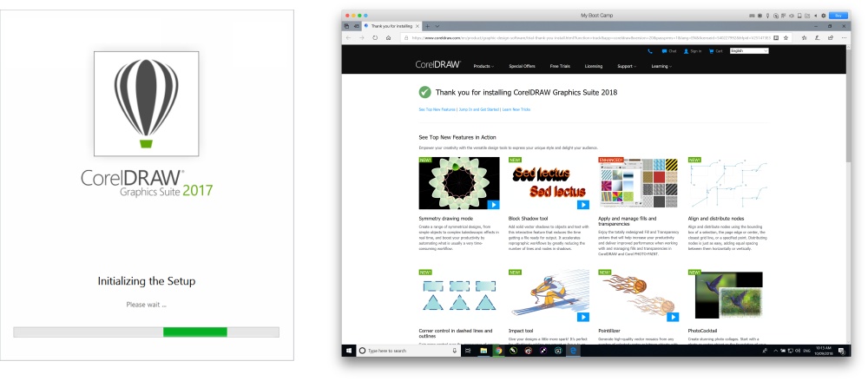
Task: Expand the Support dropdown menu
Action: (627, 66)
